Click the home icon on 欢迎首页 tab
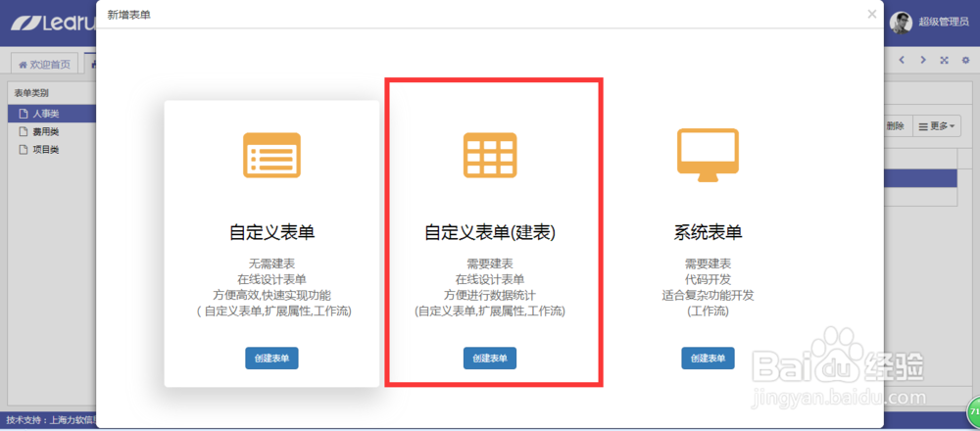Image resolution: width=980 pixels, height=431 pixels. [23, 65]
